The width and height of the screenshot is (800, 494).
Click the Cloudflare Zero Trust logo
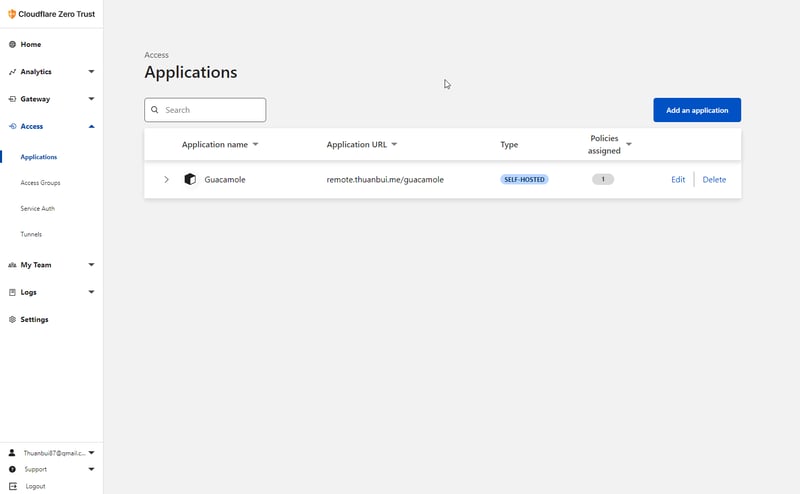(x=10, y=14)
